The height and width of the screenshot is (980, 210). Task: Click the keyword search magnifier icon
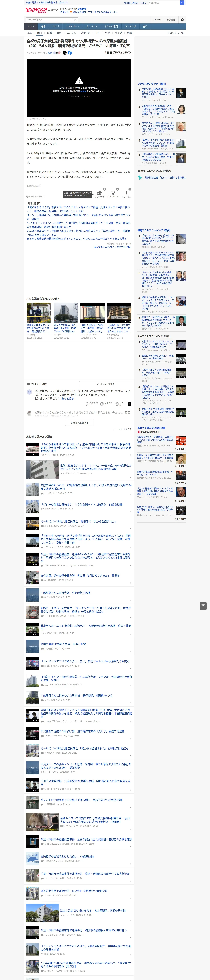tap(75, 20)
